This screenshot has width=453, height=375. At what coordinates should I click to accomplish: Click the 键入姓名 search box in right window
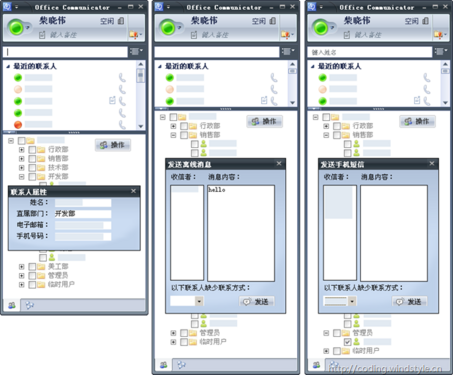370,52
